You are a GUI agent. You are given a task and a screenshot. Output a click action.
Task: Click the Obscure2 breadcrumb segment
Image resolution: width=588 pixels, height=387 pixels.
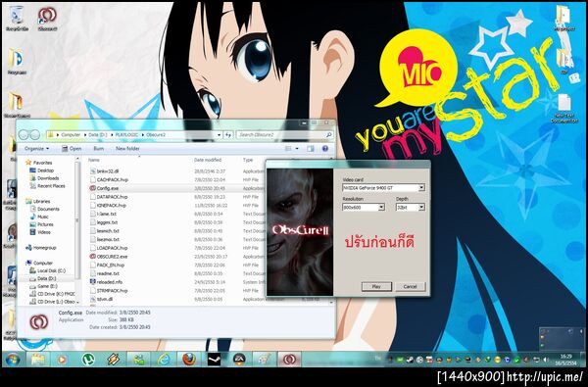pyautogui.click(x=156, y=134)
